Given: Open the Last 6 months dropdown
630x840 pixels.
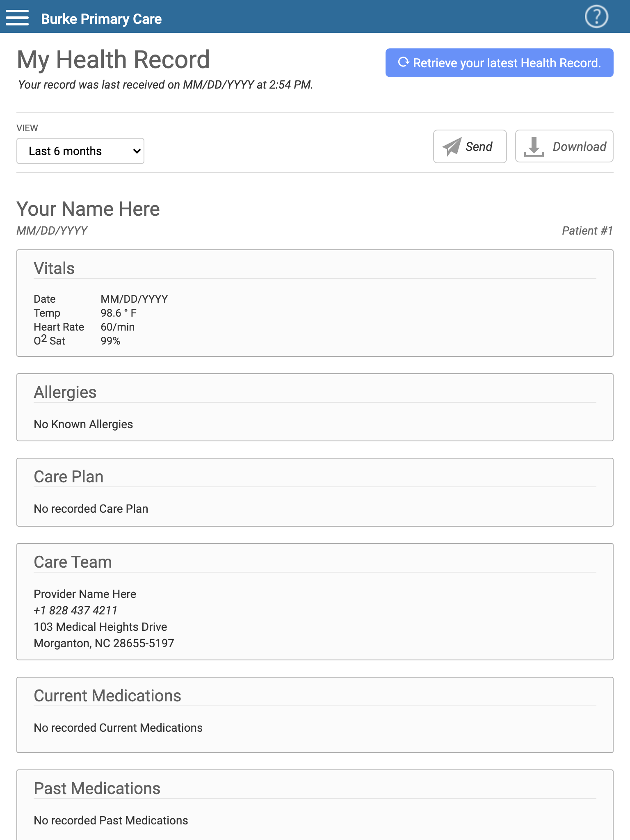Looking at the screenshot, I should (x=80, y=151).
